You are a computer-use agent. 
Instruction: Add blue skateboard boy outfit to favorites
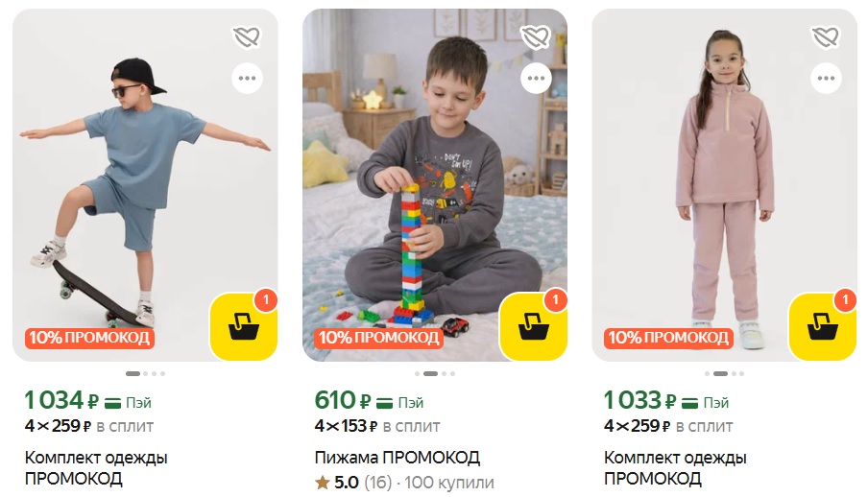[x=247, y=37]
